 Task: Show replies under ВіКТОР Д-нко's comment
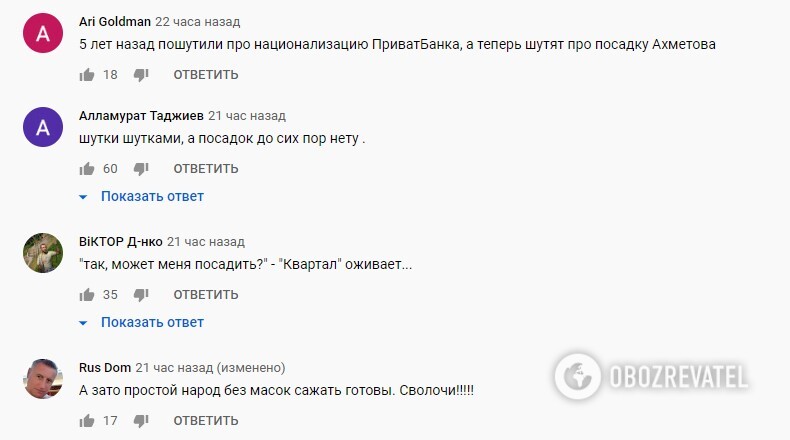(x=151, y=322)
